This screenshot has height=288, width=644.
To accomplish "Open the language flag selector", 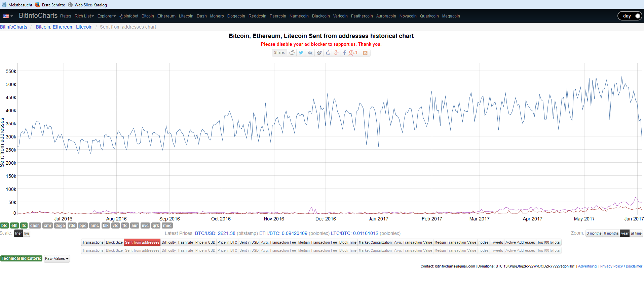I will coord(8,16).
